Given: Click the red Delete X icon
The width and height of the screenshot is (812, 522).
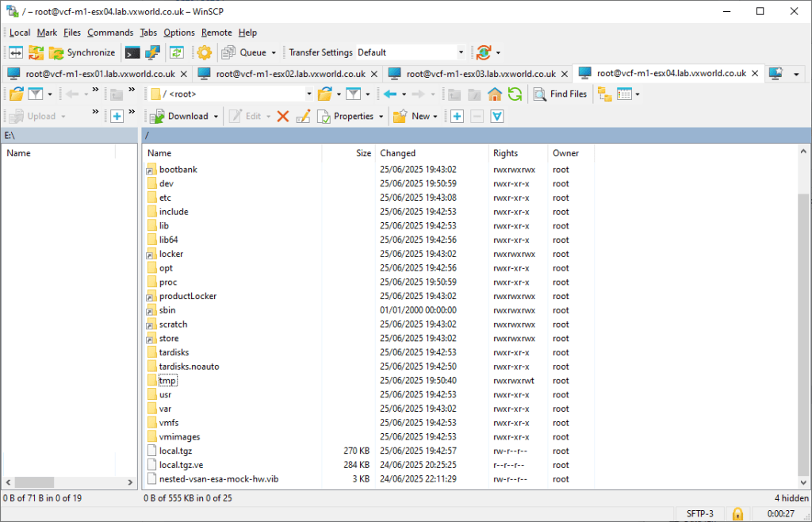Looking at the screenshot, I should 283,116.
